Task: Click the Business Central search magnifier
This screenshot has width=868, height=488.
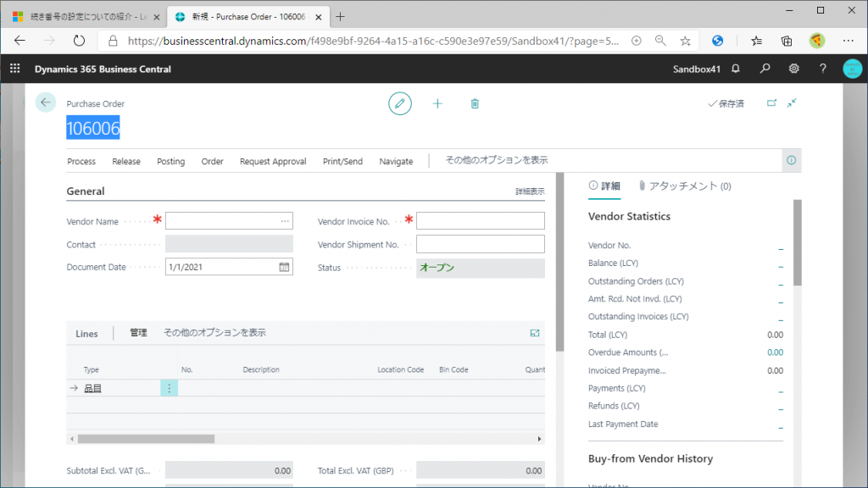Action: (765, 69)
